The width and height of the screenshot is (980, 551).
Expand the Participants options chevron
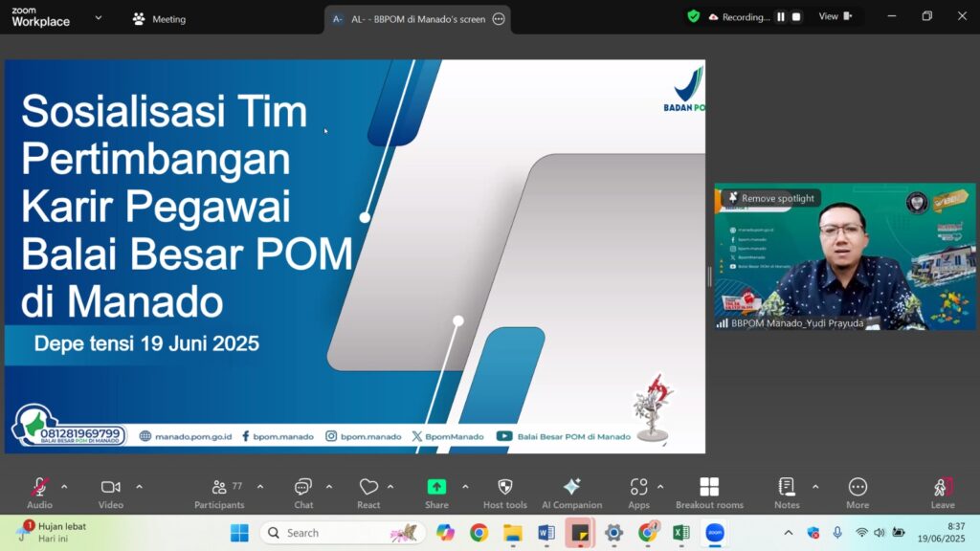click(260, 487)
